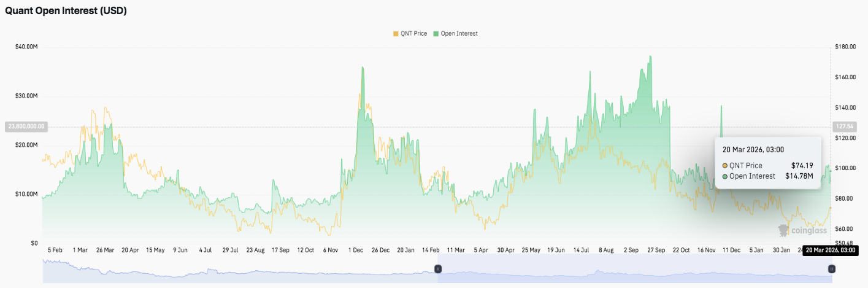Click the right range slider handle
The height and width of the screenshot is (288, 868).
831,269
